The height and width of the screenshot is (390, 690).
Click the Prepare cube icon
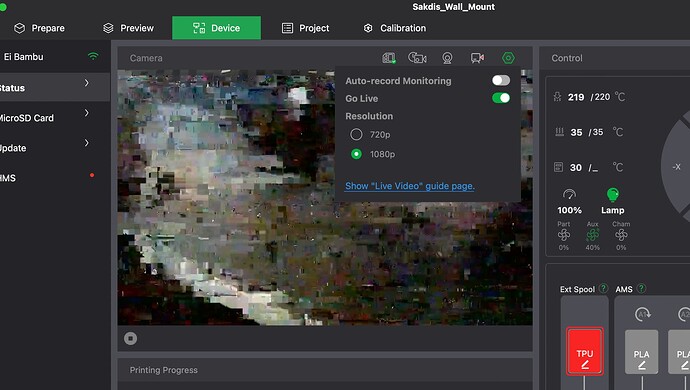19,28
